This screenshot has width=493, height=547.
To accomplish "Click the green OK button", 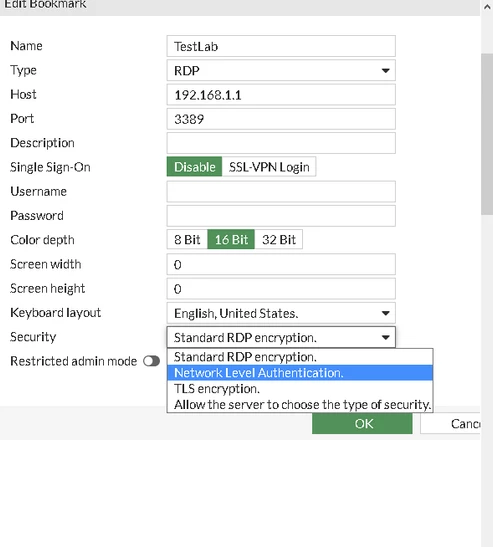I will (362, 424).
